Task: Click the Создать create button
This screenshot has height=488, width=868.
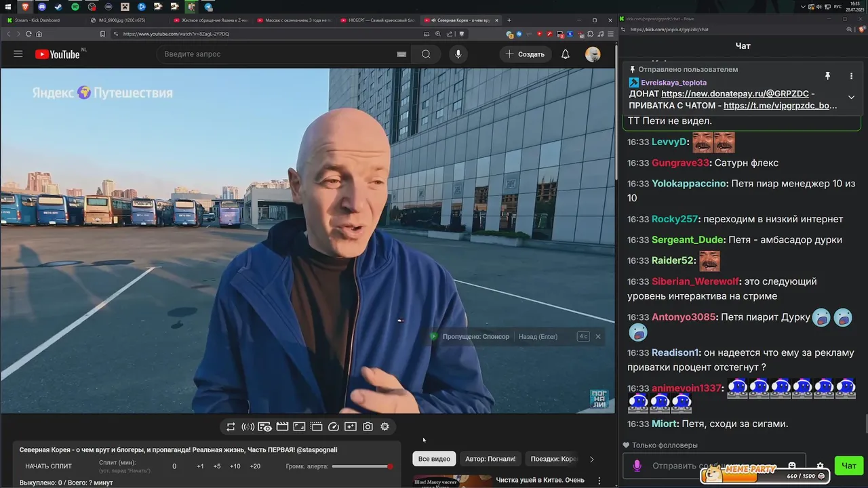Action: (x=525, y=54)
